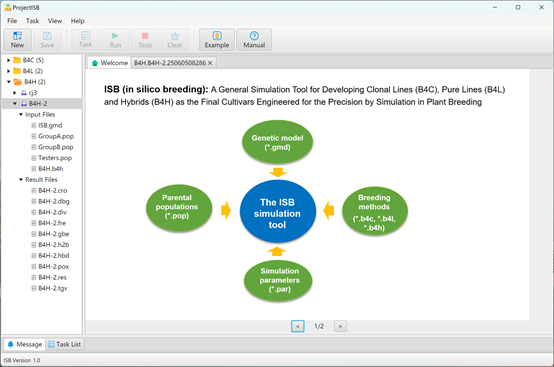This screenshot has width=554, height=367.
Task: Click the Task toolbar button
Action: [86, 40]
